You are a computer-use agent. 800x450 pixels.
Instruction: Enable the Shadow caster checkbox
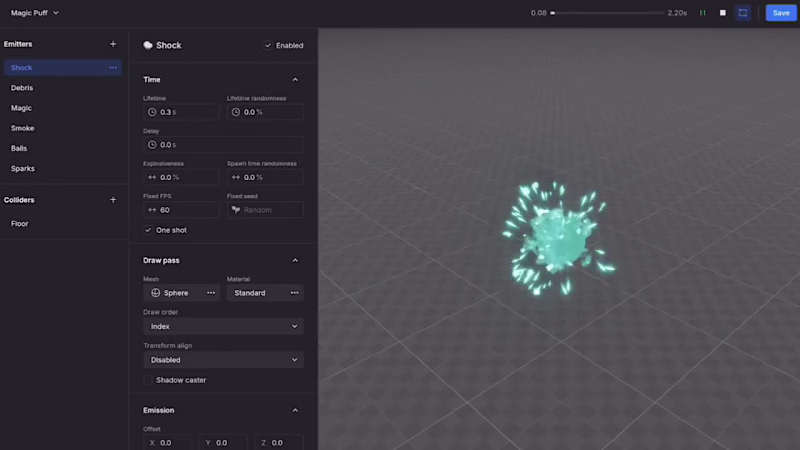[x=148, y=380]
